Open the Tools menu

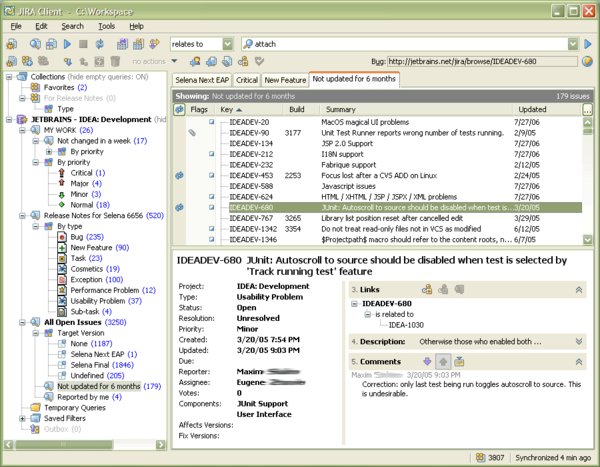(106, 25)
